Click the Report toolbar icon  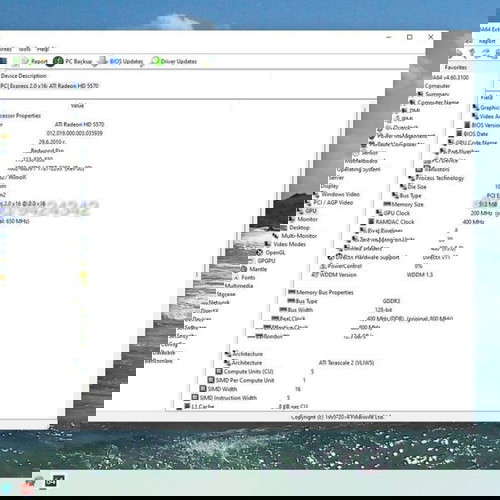(x=34, y=61)
